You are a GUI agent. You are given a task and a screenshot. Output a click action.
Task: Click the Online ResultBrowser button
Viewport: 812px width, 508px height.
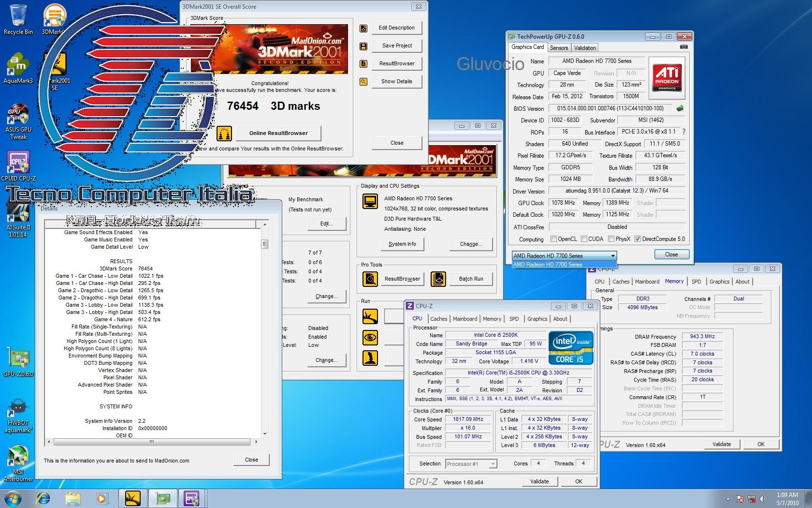pyautogui.click(x=278, y=133)
